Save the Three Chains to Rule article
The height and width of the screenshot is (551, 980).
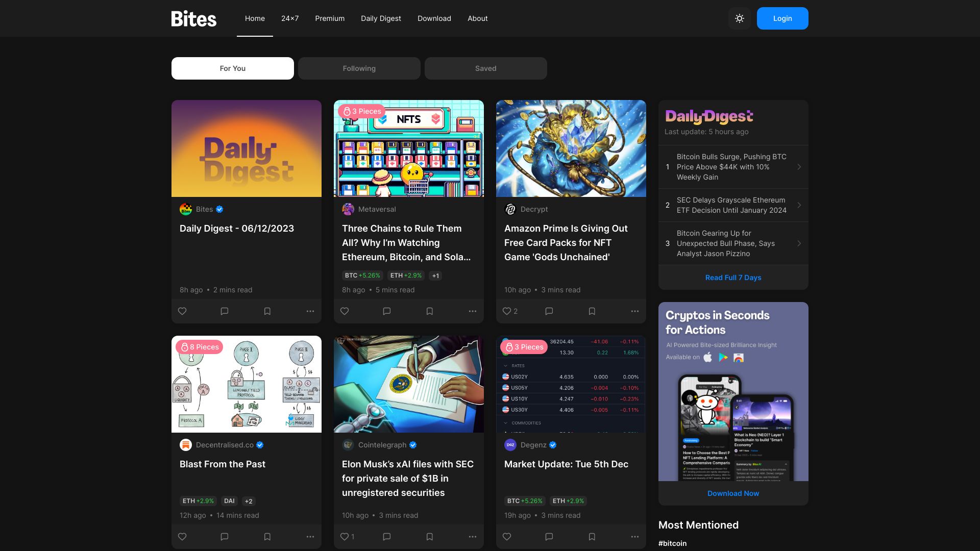(430, 311)
